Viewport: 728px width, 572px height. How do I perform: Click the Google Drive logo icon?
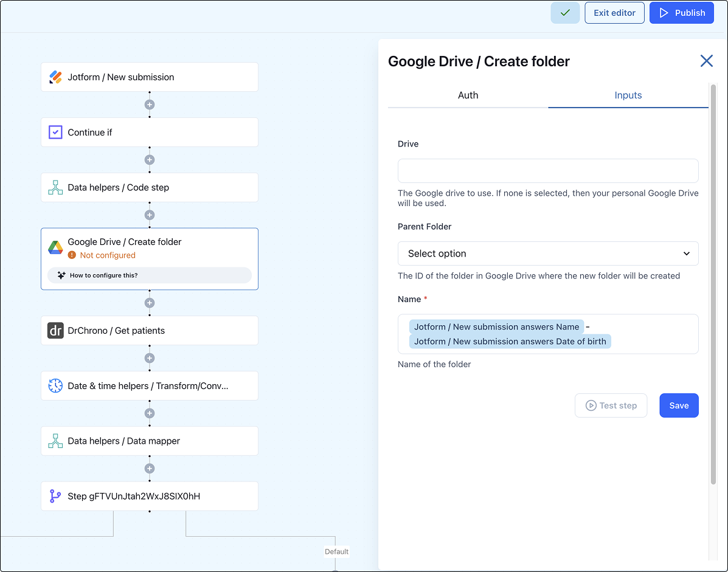pos(56,248)
